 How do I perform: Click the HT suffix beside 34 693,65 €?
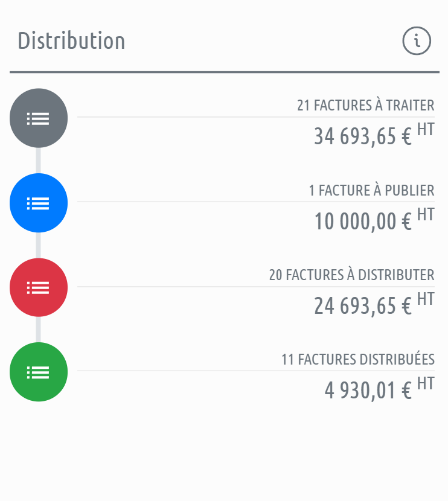[426, 130]
